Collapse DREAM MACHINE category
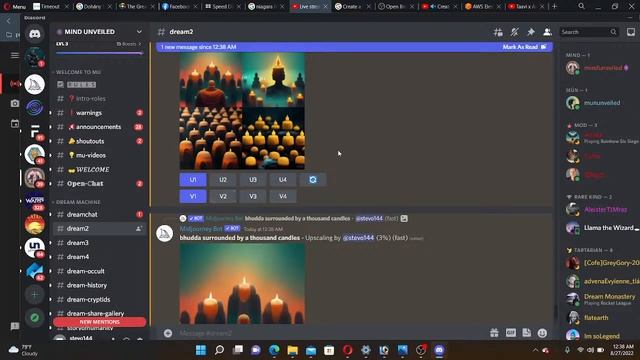 pyautogui.click(x=78, y=202)
